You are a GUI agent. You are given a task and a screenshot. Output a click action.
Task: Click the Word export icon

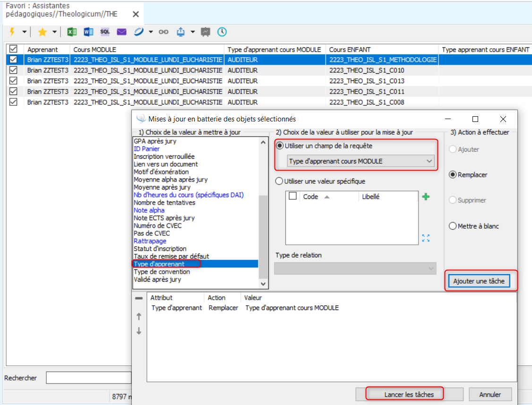pyautogui.click(x=88, y=32)
